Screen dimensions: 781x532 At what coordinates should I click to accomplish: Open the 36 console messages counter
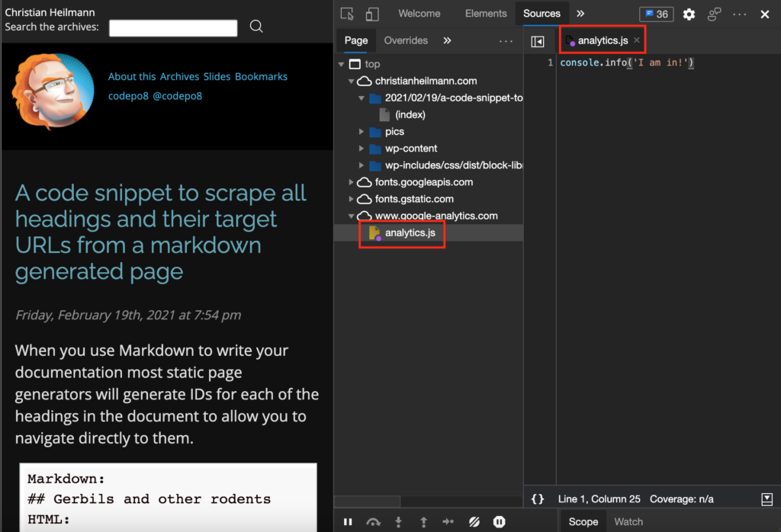pyautogui.click(x=655, y=14)
